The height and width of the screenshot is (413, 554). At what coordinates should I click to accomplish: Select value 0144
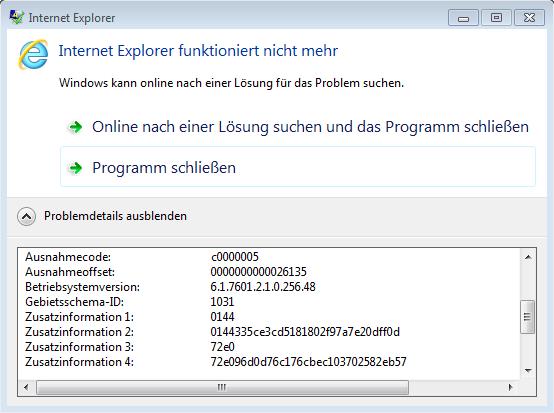pos(222,317)
